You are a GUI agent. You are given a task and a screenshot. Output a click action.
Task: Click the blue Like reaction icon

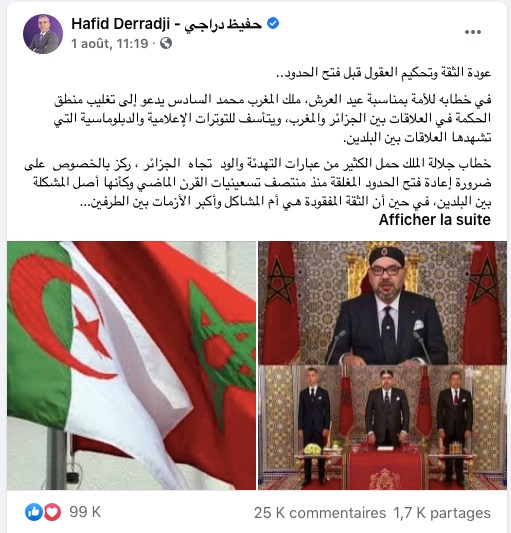(x=33, y=512)
